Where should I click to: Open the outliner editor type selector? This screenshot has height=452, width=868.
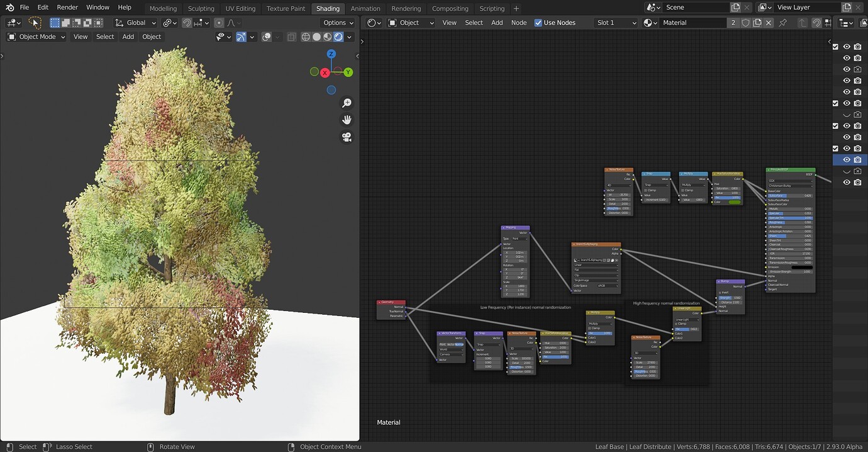coord(846,23)
